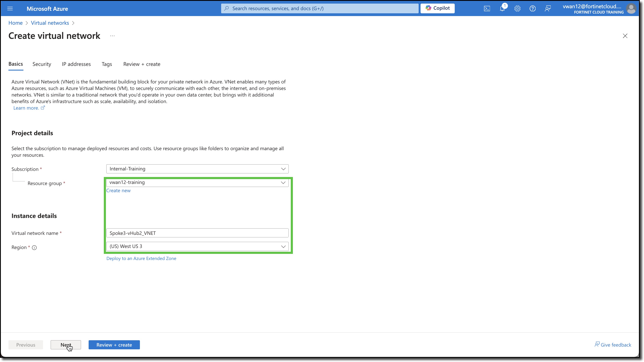
Task: Click Create new resource group link
Action: (x=118, y=190)
